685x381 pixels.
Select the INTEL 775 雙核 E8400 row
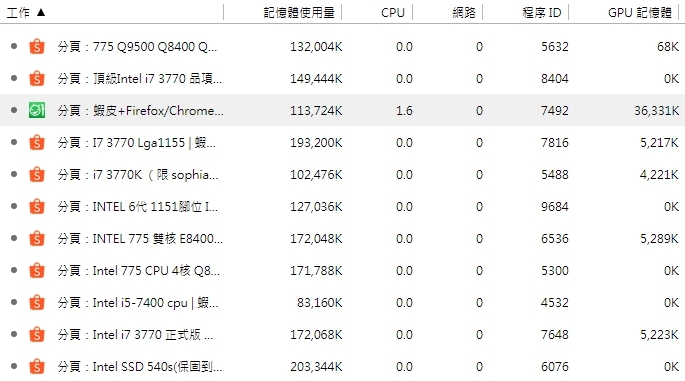pyautogui.click(x=342, y=238)
